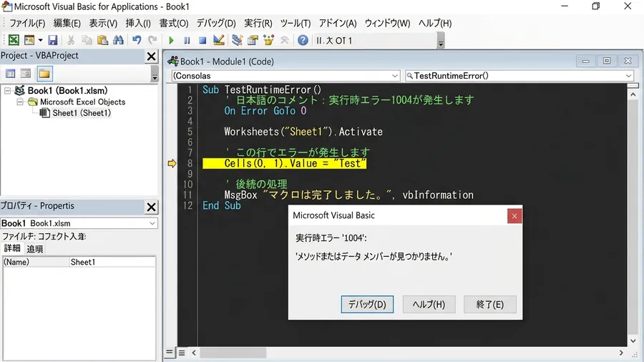Open the 書式(O) menu
The image size is (644, 362).
click(174, 23)
